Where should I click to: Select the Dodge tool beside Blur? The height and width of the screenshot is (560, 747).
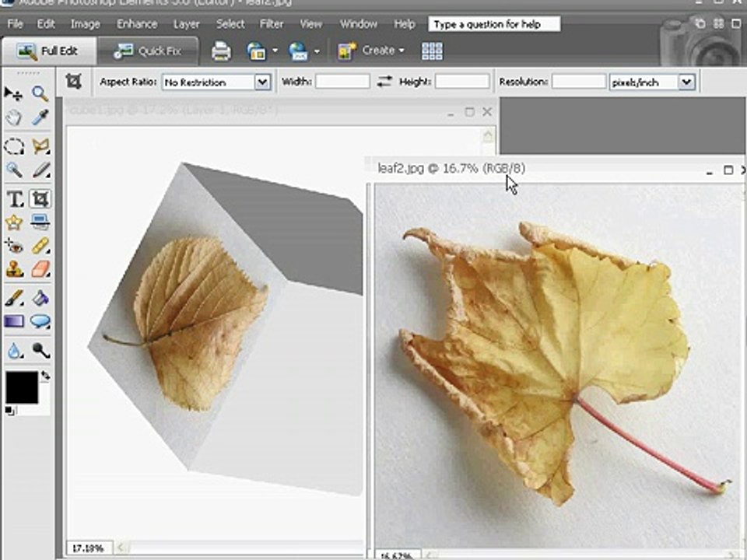(40, 351)
